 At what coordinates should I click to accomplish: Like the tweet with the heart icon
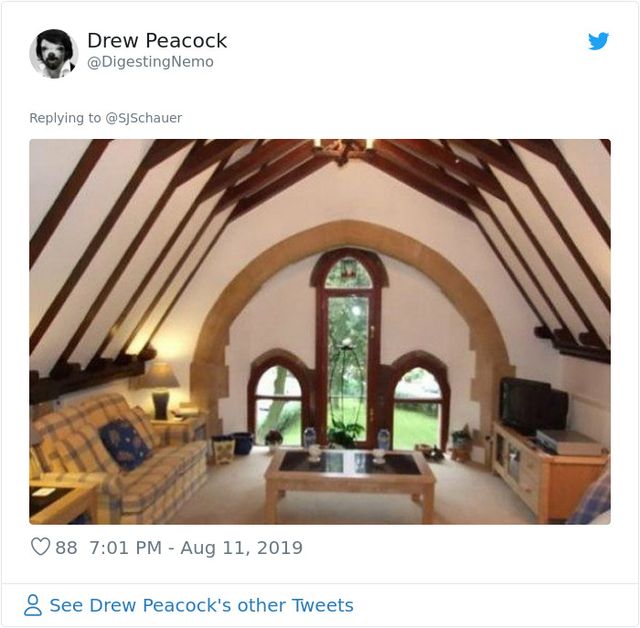(x=40, y=547)
